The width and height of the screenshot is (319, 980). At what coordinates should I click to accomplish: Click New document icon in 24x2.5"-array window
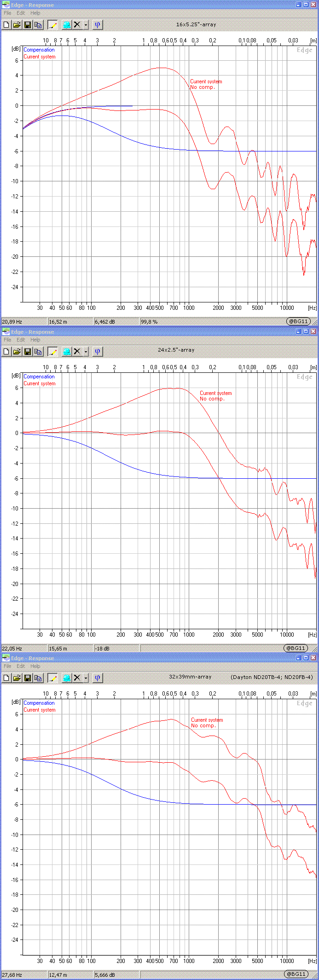pyautogui.click(x=6, y=352)
